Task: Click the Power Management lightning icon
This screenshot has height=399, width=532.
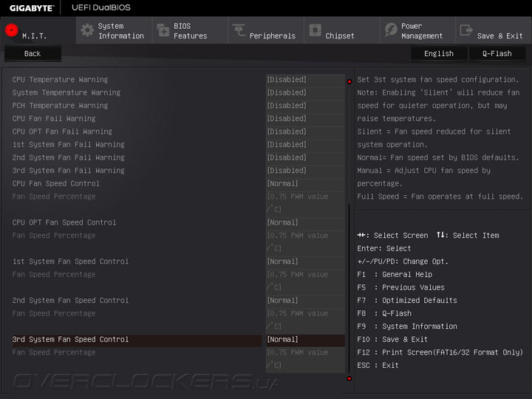Action: pos(391,30)
